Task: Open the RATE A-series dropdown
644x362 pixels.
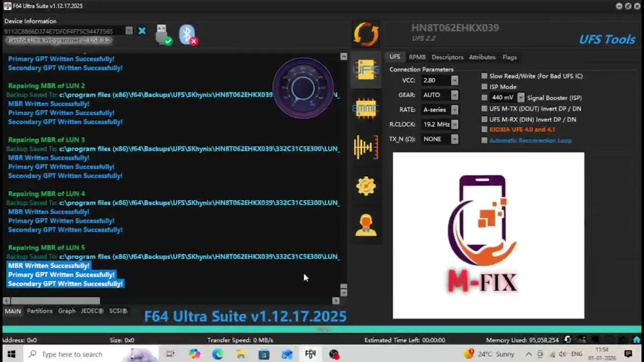Action: 454,110
